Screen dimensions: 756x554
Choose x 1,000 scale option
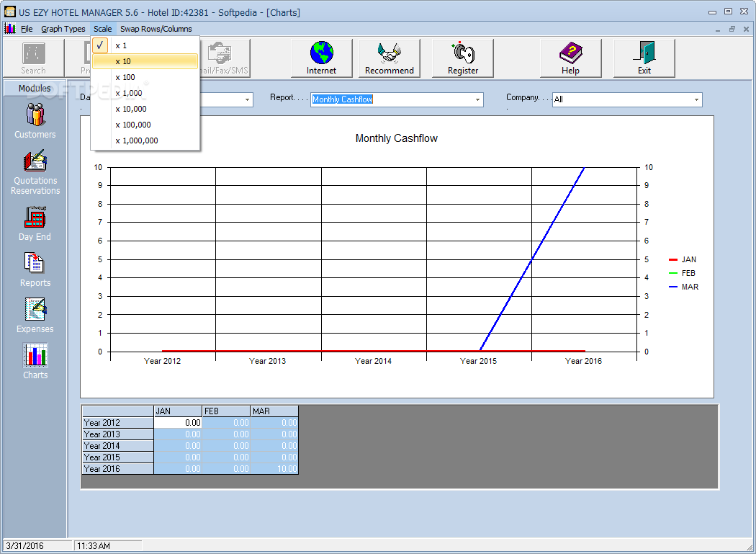click(x=145, y=93)
